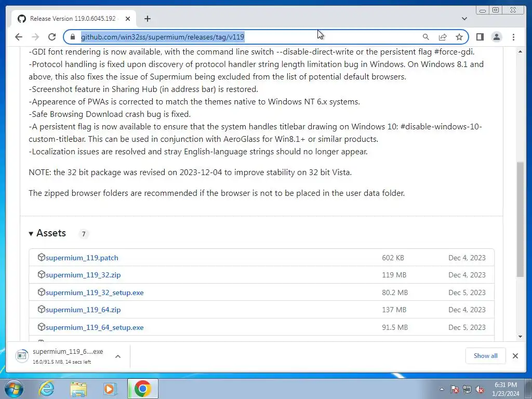
Task: Share this page via address bar icon
Action: click(x=443, y=37)
